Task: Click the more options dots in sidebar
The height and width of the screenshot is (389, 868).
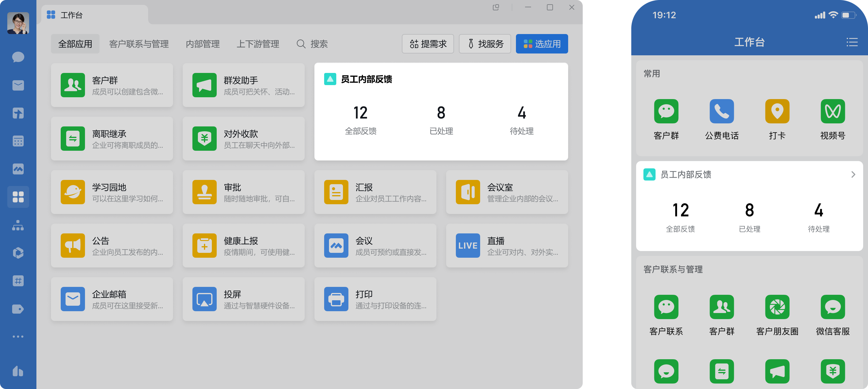Action: [x=18, y=336]
